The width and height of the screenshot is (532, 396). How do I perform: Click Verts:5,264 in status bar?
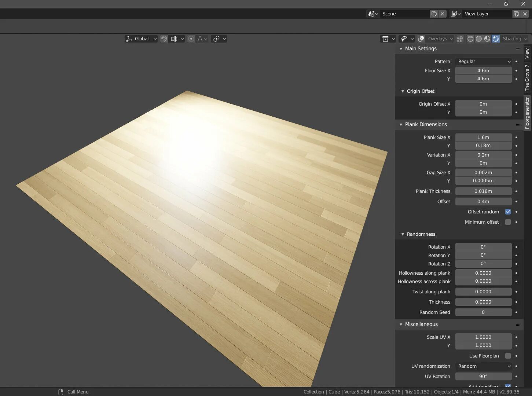[357, 392]
